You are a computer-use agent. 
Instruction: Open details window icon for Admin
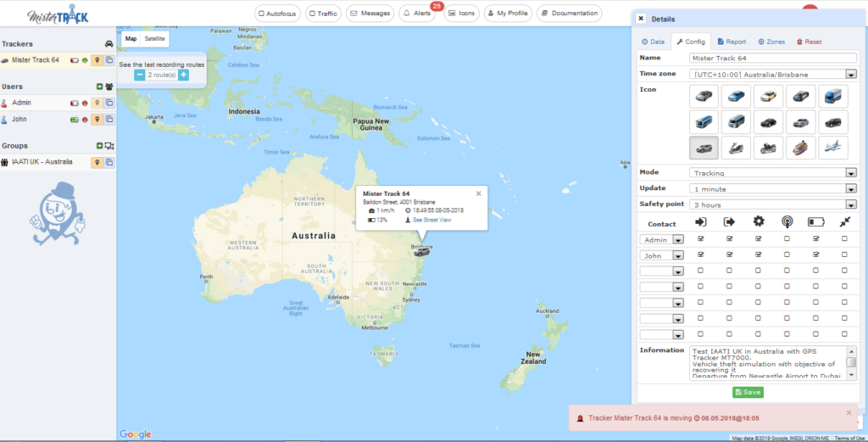pyautogui.click(x=109, y=103)
